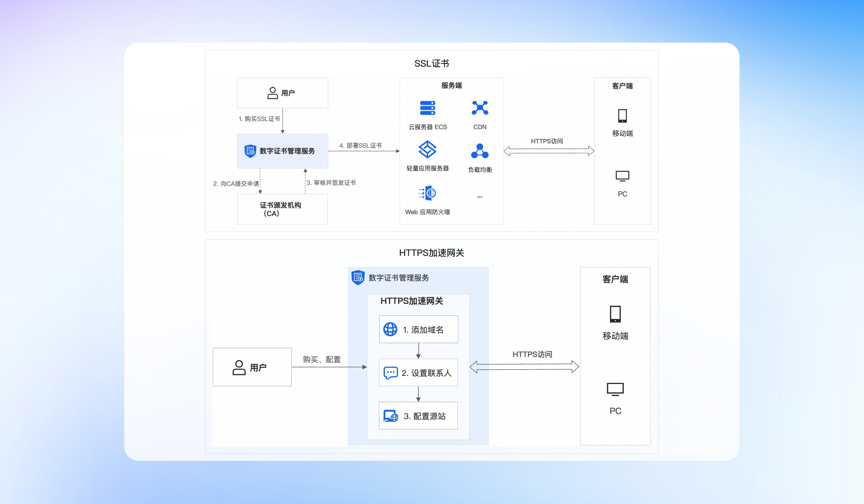The height and width of the screenshot is (504, 864).
Task: Click the 移动端 phone icon in SSL证书 客户端
Action: 622,115
